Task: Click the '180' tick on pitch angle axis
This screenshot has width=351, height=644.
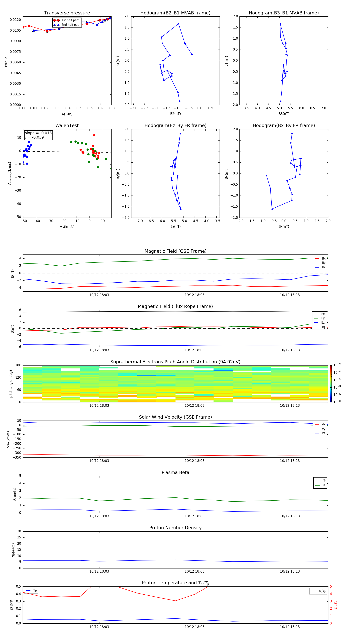Action: click(x=18, y=365)
